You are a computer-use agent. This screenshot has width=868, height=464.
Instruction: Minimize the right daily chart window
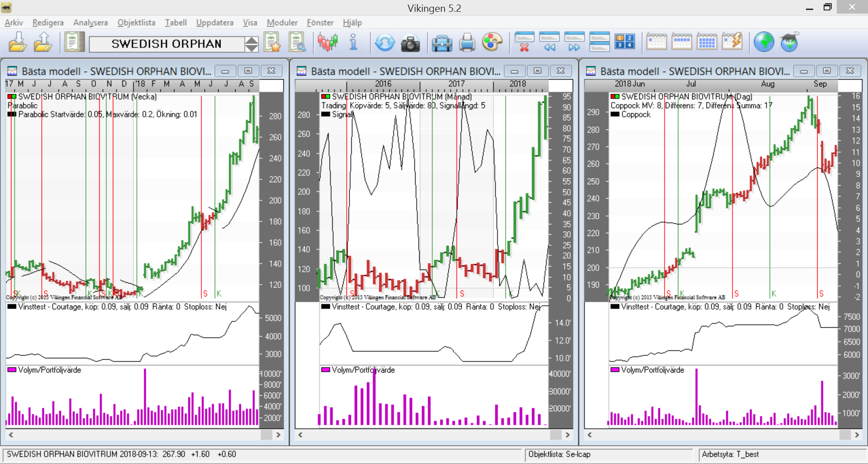pyautogui.click(x=804, y=71)
